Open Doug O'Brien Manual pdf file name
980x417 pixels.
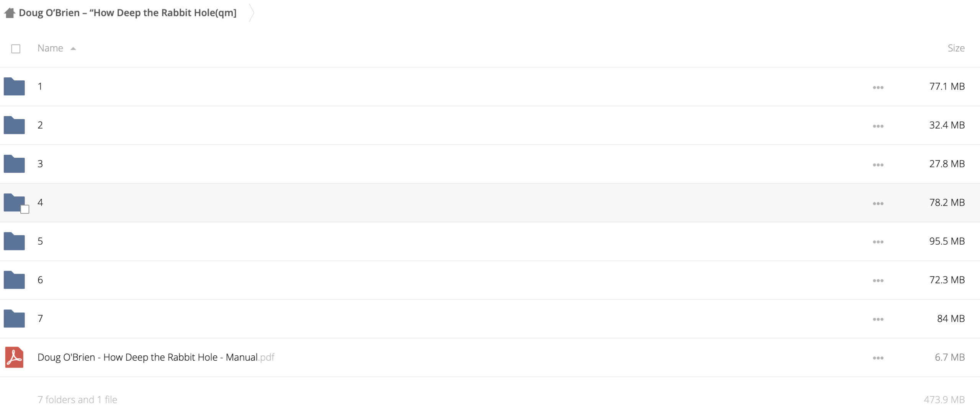click(x=156, y=357)
